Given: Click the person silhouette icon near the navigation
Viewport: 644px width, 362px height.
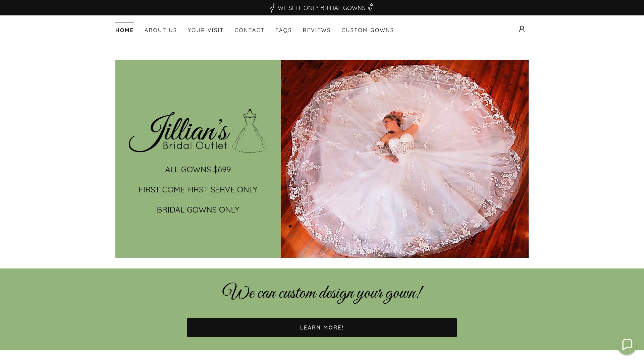Looking at the screenshot, I should click(522, 29).
